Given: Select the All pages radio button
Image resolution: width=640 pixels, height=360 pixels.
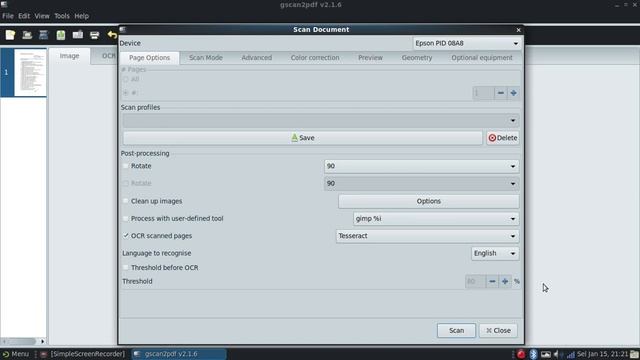Looking at the screenshot, I should [126, 79].
